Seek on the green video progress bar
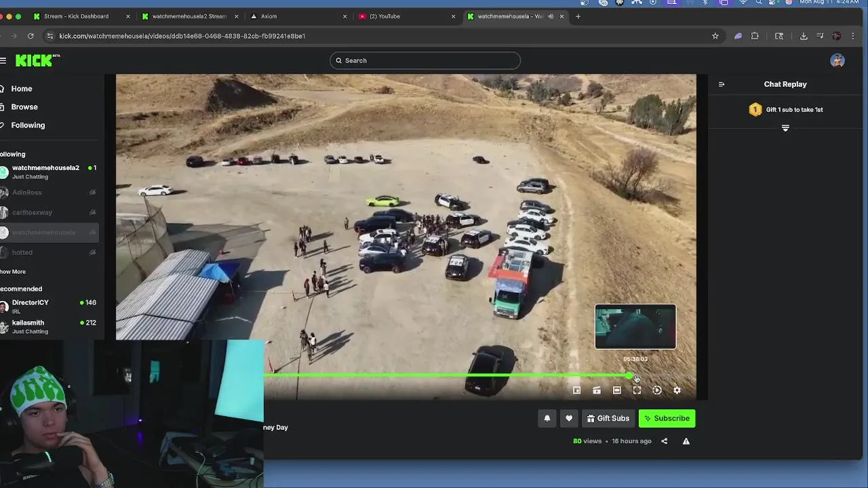The height and width of the screenshot is (488, 868). pyautogui.click(x=448, y=375)
